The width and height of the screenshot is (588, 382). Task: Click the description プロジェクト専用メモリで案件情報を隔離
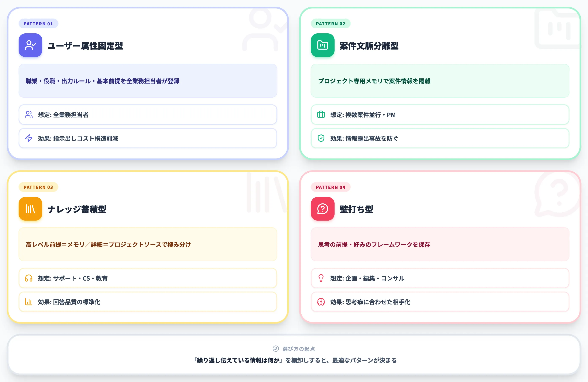[374, 81]
